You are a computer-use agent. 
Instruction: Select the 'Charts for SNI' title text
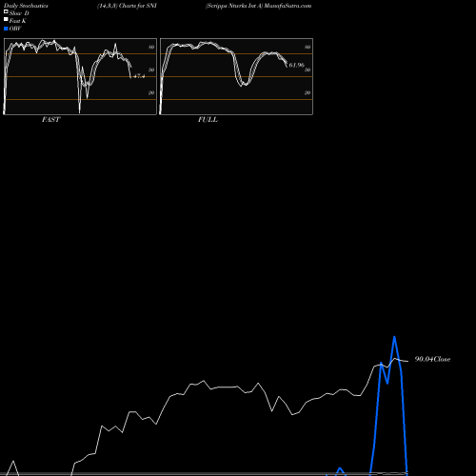[138, 6]
